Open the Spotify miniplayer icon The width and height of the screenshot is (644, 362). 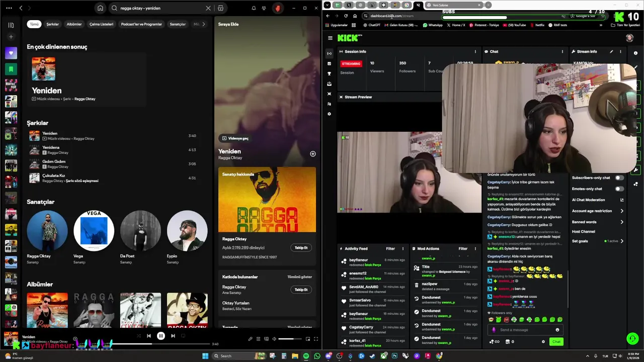(x=308, y=339)
